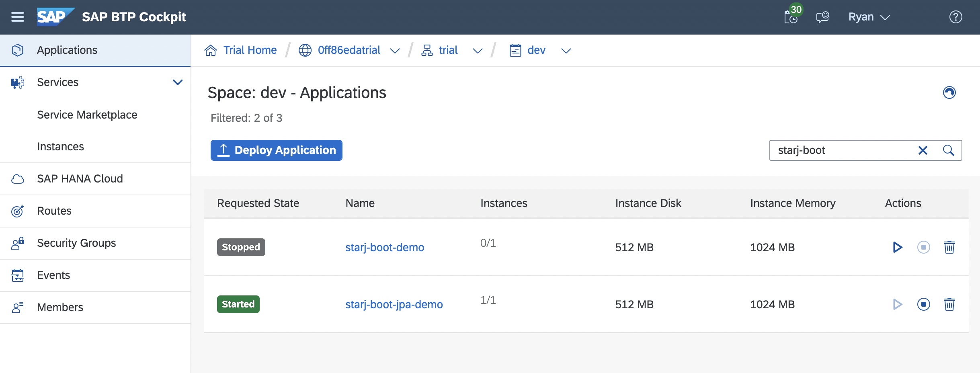Delete the starj-boot-demo application
This screenshot has width=980, height=373.
point(949,247)
